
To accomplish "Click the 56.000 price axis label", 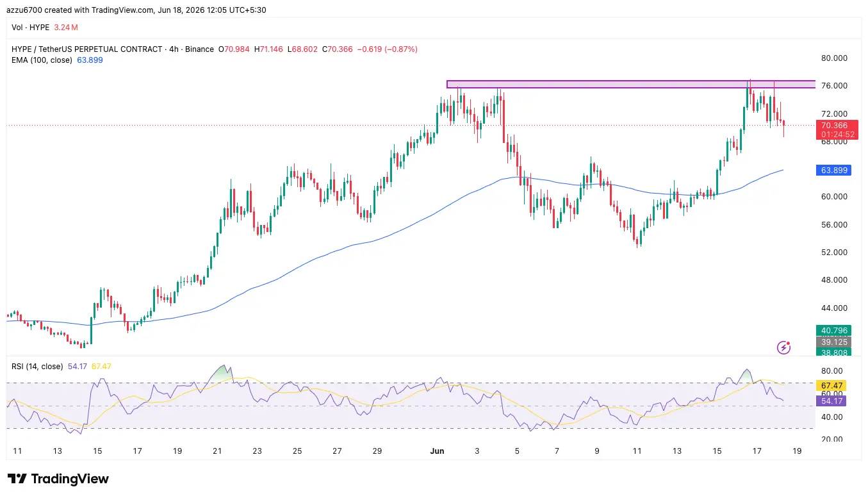I will pos(834,225).
